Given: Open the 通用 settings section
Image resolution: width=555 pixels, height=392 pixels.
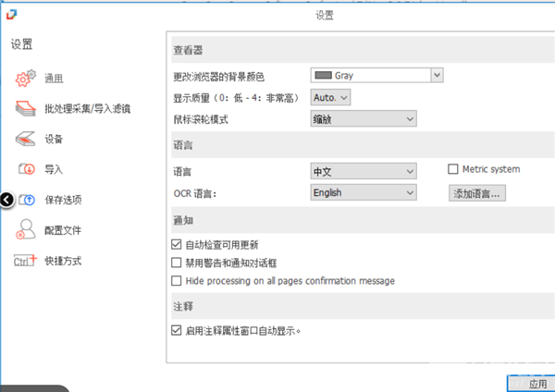Looking at the screenshot, I should (x=54, y=79).
